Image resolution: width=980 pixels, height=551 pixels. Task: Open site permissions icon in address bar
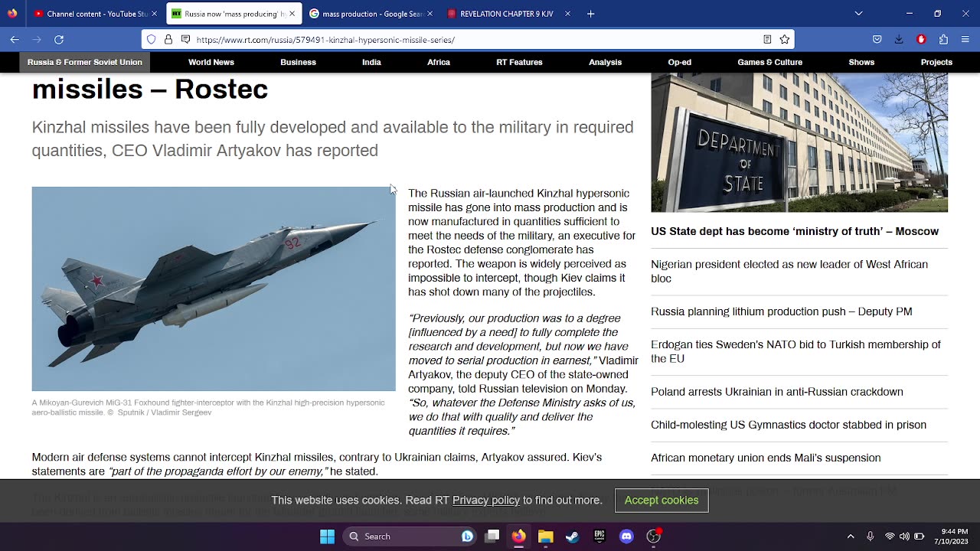[185, 39]
